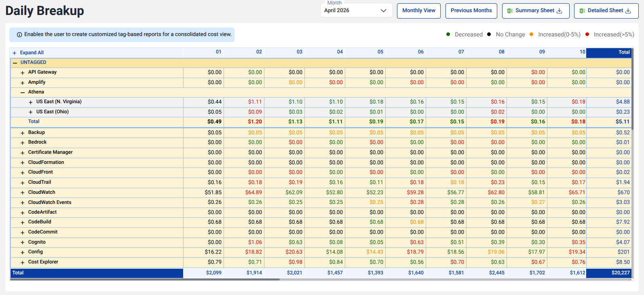Click the download arrow on Summary Sheet

coord(560,11)
